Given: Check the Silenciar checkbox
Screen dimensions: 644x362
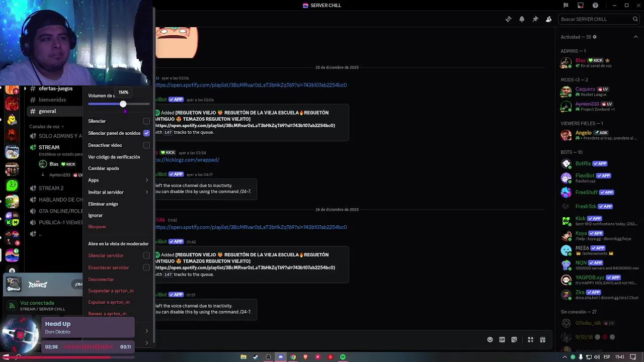Looking at the screenshot, I should coord(146,121).
